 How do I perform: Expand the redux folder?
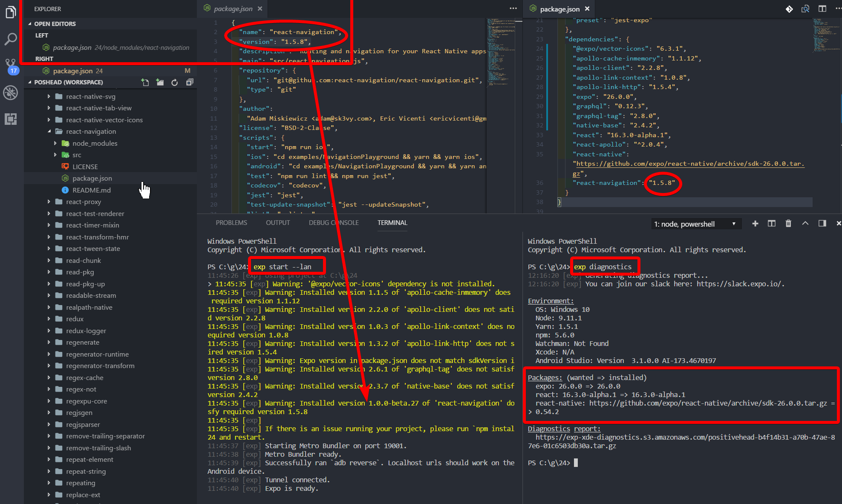coord(49,319)
